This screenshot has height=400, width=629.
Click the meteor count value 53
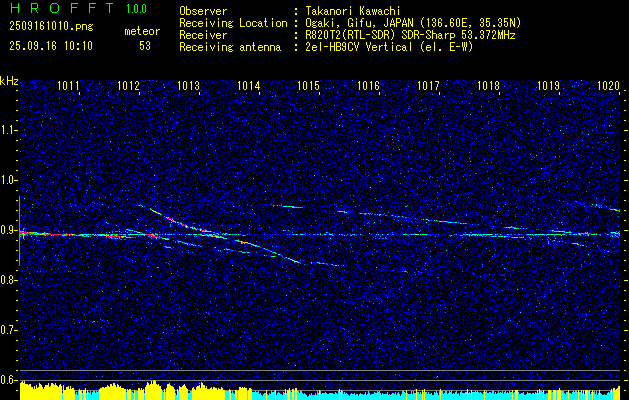pyautogui.click(x=145, y=46)
